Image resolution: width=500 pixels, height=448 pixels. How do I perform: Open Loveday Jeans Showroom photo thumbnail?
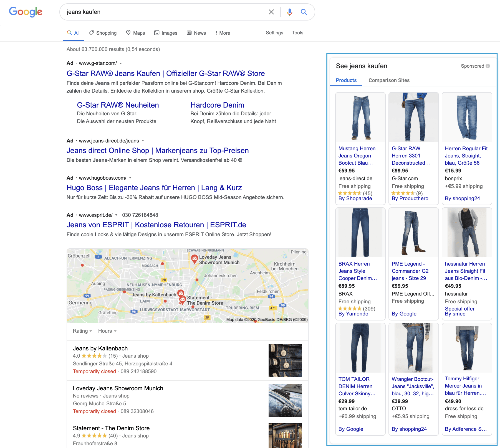(x=285, y=400)
